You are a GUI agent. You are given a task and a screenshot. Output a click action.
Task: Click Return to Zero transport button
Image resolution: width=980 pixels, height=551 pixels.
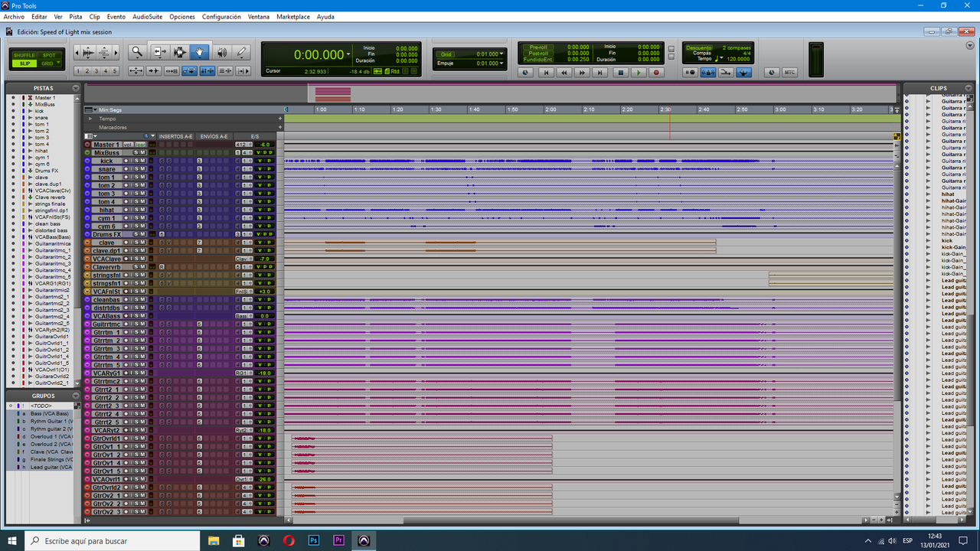[546, 73]
